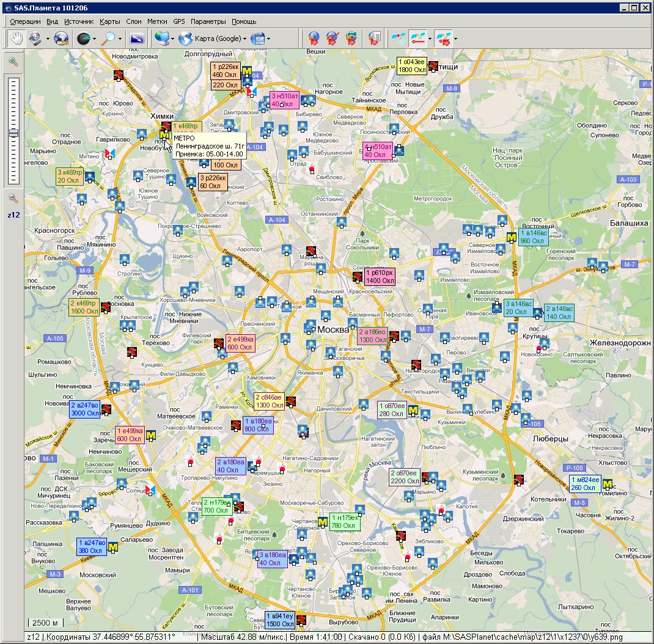Toggle GPS track display button
The image size is (654, 644).
click(417, 38)
